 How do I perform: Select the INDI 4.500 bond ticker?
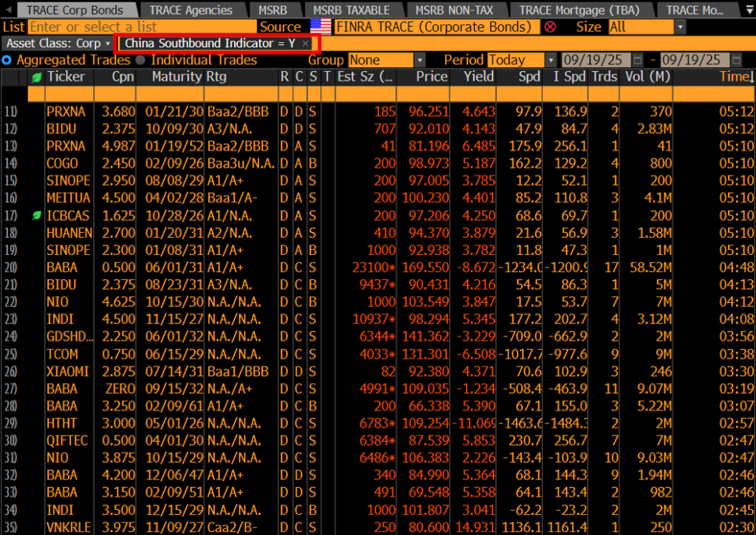point(60,319)
